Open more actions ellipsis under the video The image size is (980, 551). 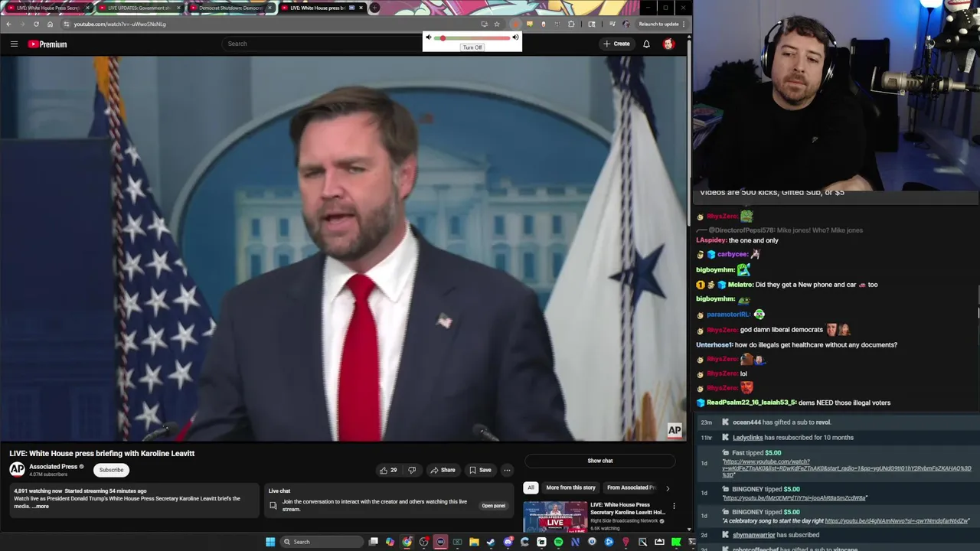coord(507,470)
